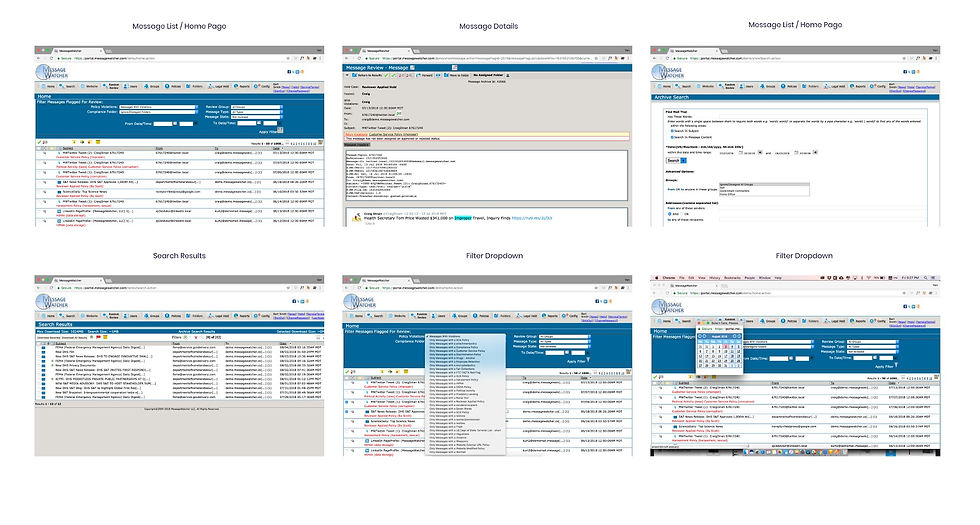This screenshot has width=980, height=525.
Task: Open Random Review in the popup-free Home screenshot
Action: click(x=111, y=86)
